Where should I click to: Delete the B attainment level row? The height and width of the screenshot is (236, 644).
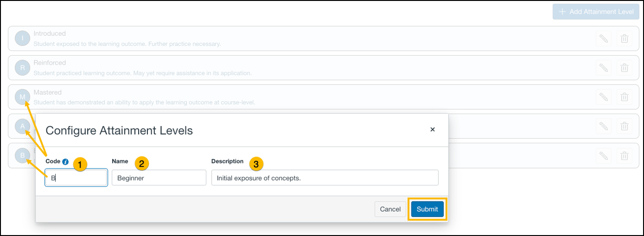pyautogui.click(x=624, y=155)
